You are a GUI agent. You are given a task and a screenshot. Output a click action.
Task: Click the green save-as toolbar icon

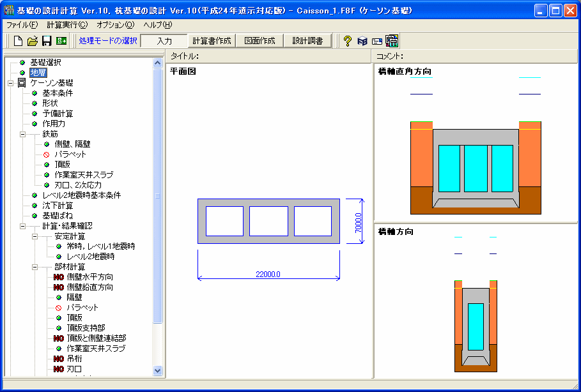pos(61,41)
